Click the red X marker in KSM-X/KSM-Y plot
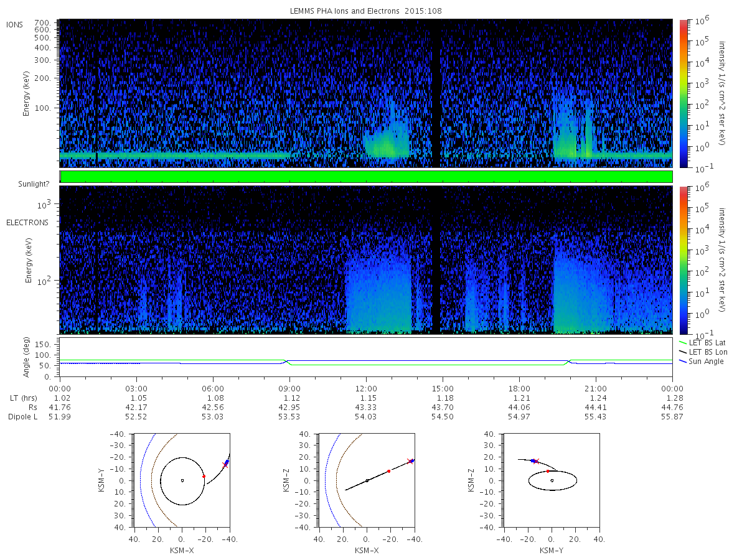 225,465
